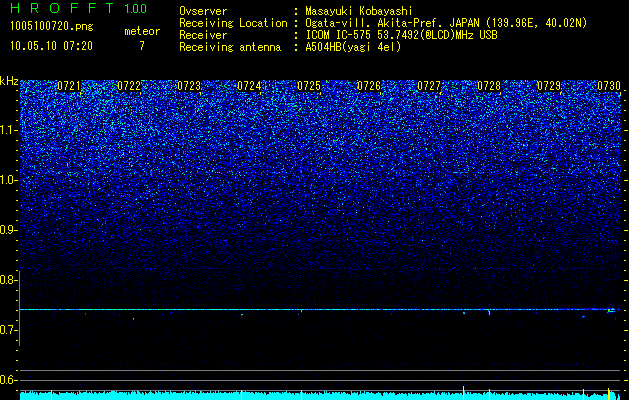Screen dimensions: 629x400
Task: Click the 0727 time label
Action: (x=429, y=86)
